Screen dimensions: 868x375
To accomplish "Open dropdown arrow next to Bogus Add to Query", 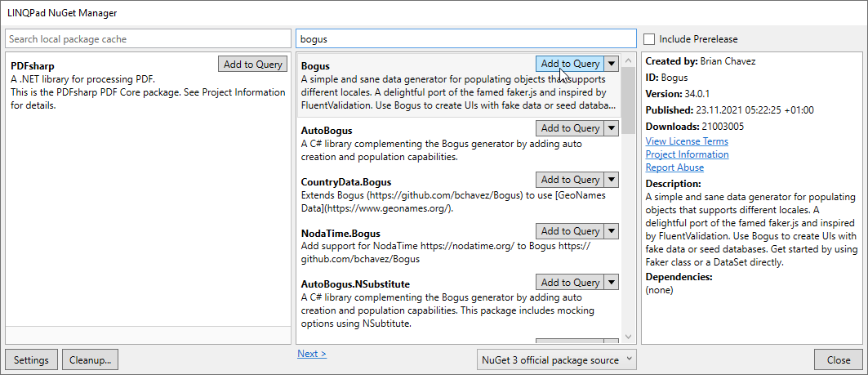I will [x=612, y=64].
